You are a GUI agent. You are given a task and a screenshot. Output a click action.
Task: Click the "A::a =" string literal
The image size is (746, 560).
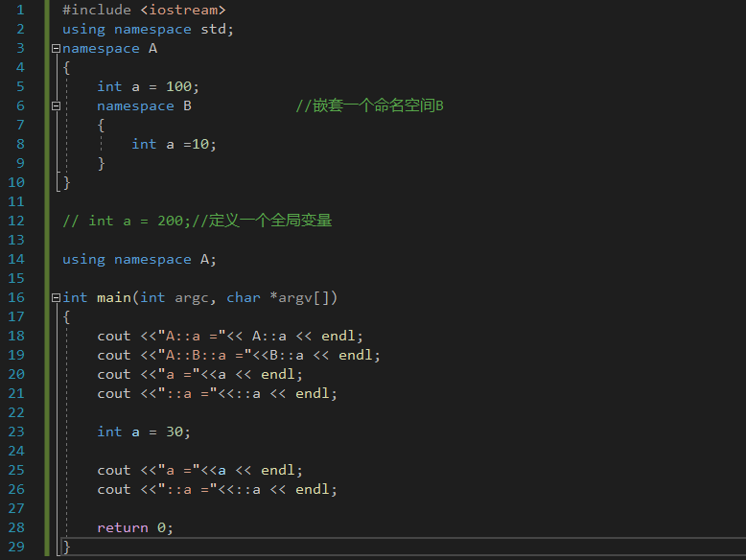pyautogui.click(x=192, y=336)
